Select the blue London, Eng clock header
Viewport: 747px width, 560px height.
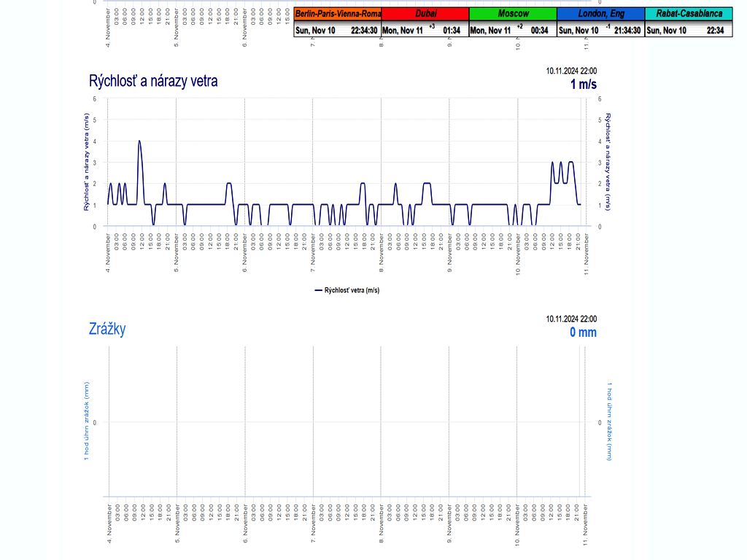(600, 14)
